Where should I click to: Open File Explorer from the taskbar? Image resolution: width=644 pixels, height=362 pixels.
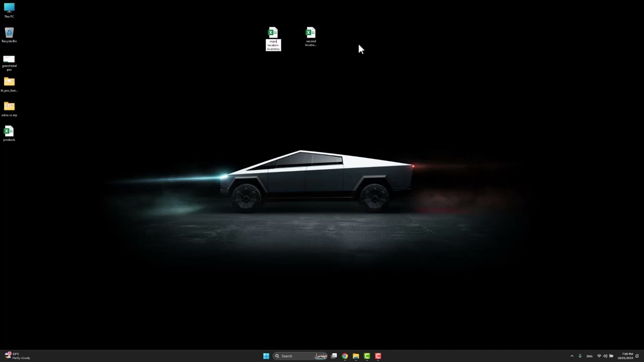(356, 356)
